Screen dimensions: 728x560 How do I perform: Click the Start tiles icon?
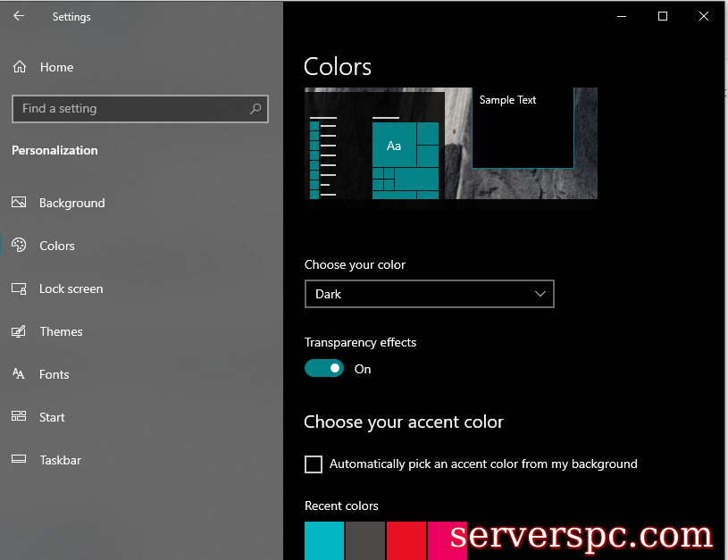coord(19,417)
